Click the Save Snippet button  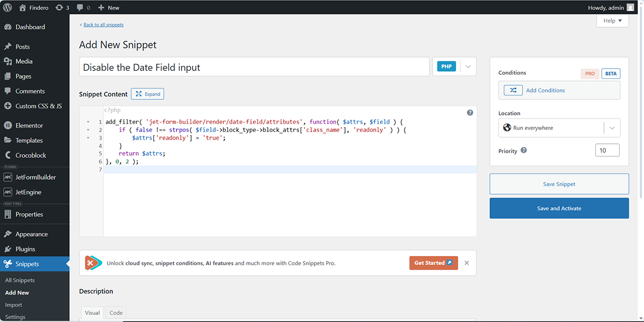click(x=559, y=184)
